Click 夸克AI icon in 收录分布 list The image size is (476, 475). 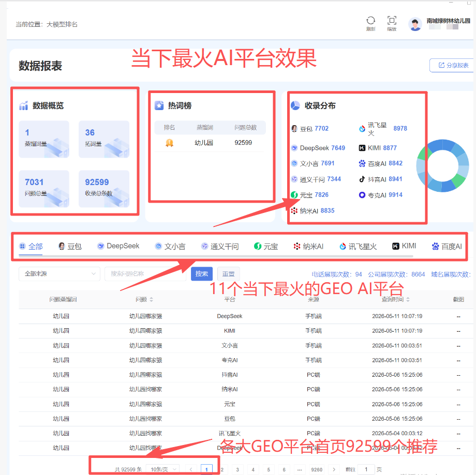[362, 195]
